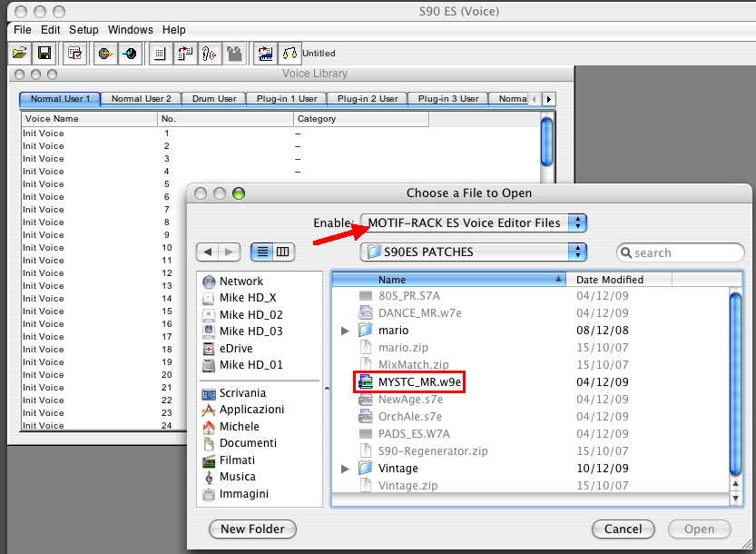This screenshot has width=756, height=554.
Task: Switch file dialog to column view
Action: [x=283, y=252]
